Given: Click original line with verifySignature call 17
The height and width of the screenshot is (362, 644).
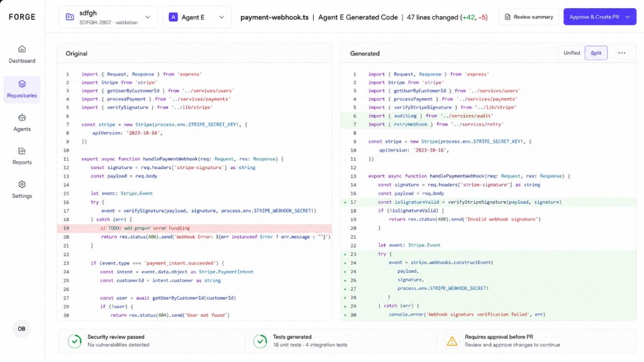Looking at the screenshot, I should pos(209,211).
